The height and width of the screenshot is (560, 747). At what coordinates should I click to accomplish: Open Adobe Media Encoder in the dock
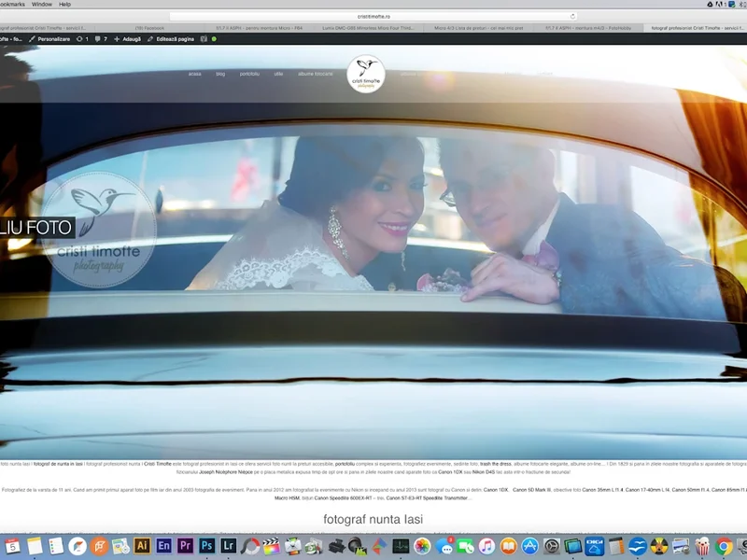click(x=164, y=546)
